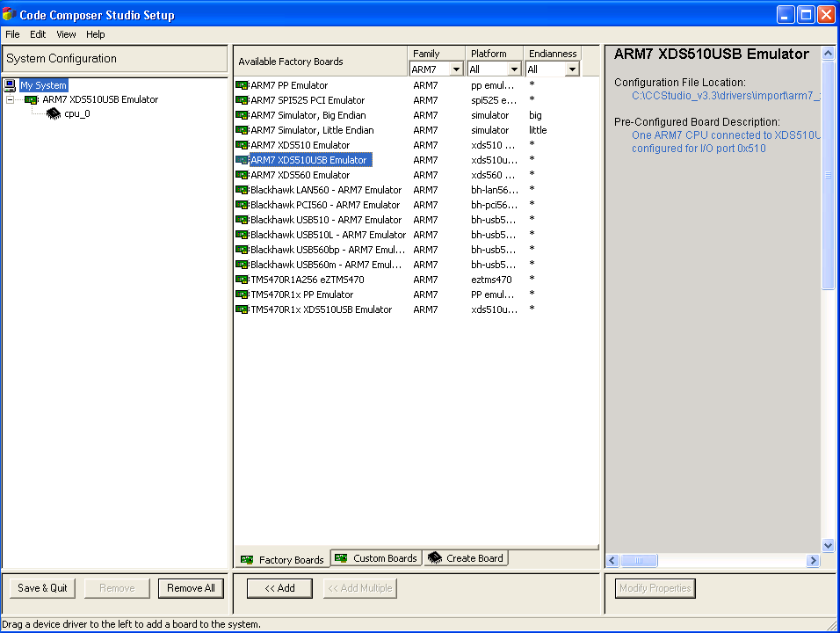Viewport: 840px width, 633px height.
Task: Click the Available Factory Boards column header
Action: click(x=321, y=62)
